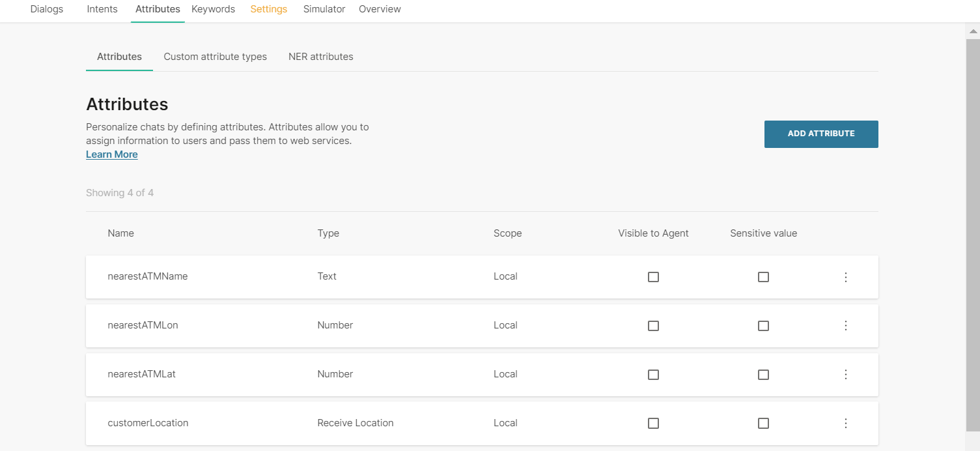Viewport: 980px width, 451px height.
Task: Enable Visible to Agent for nearestATMName
Action: click(x=653, y=277)
